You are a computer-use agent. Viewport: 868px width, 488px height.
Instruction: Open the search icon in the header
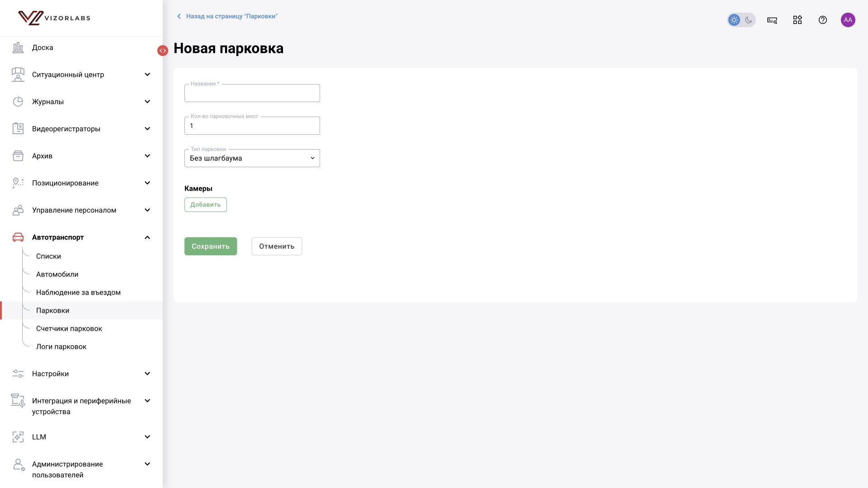[x=772, y=20]
